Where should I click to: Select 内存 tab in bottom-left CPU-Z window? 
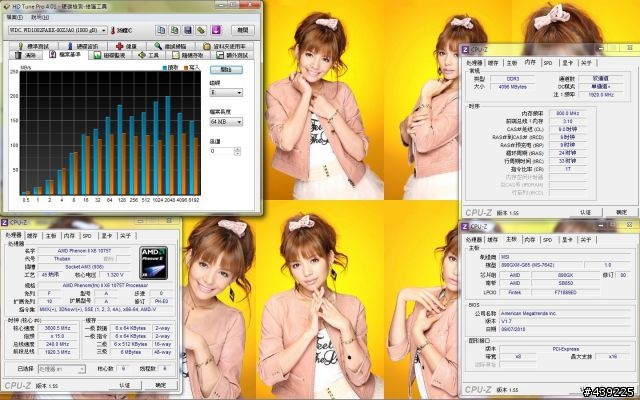tap(69, 236)
